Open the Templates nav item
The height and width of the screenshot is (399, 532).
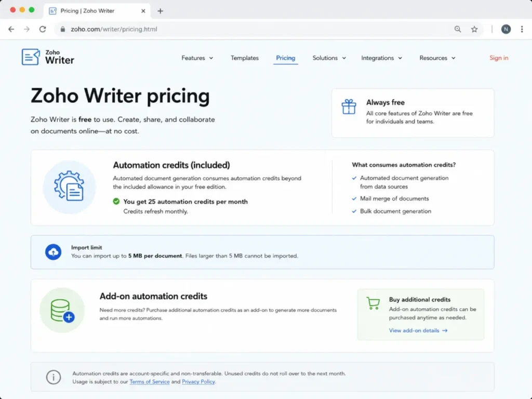[x=245, y=58]
